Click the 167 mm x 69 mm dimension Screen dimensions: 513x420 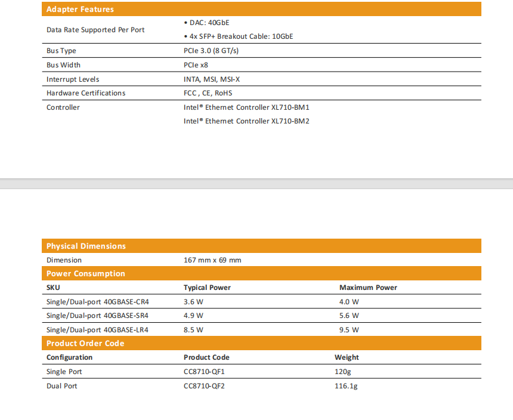pos(212,260)
